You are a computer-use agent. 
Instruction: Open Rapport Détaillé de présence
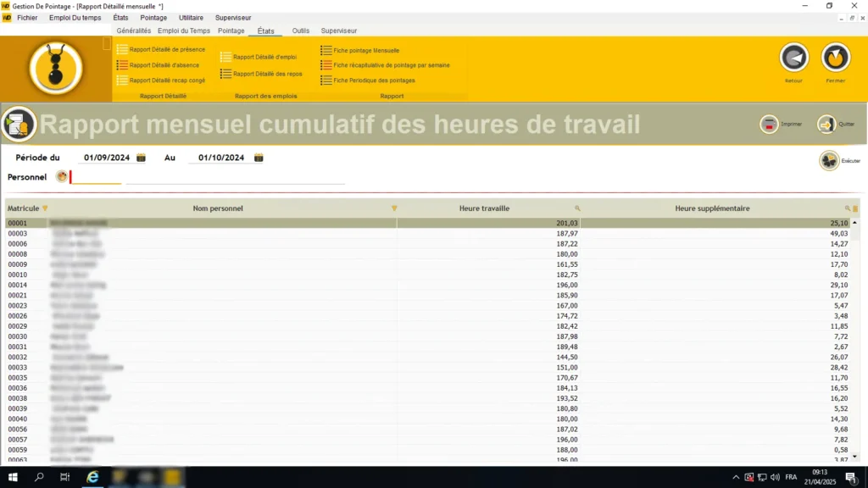point(161,50)
